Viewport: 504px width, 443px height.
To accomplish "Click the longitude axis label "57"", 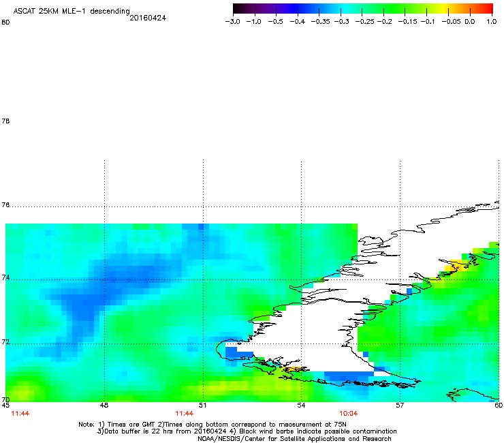I will point(400,406).
